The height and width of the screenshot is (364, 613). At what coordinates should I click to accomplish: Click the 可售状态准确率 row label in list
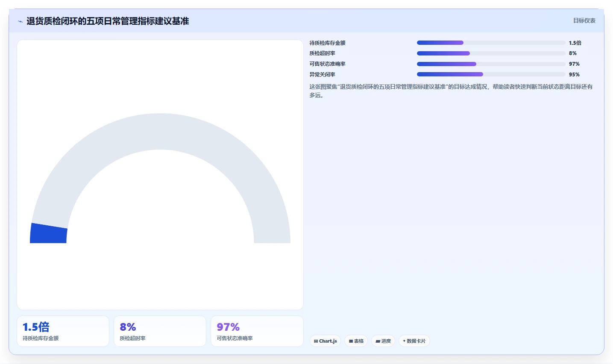click(x=327, y=64)
